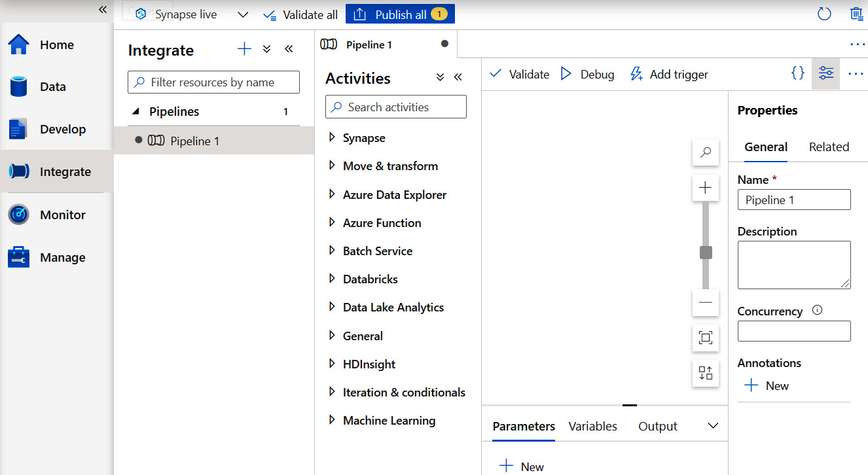Collapse the Pipelines tree group
This screenshot has width=868, height=475.
click(136, 111)
